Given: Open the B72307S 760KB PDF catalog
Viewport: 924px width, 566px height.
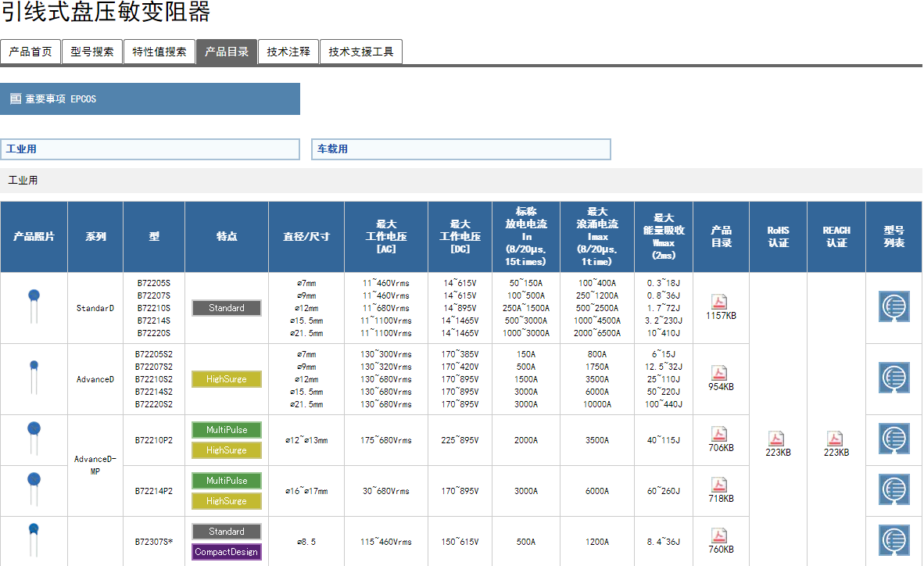Looking at the screenshot, I should [719, 536].
